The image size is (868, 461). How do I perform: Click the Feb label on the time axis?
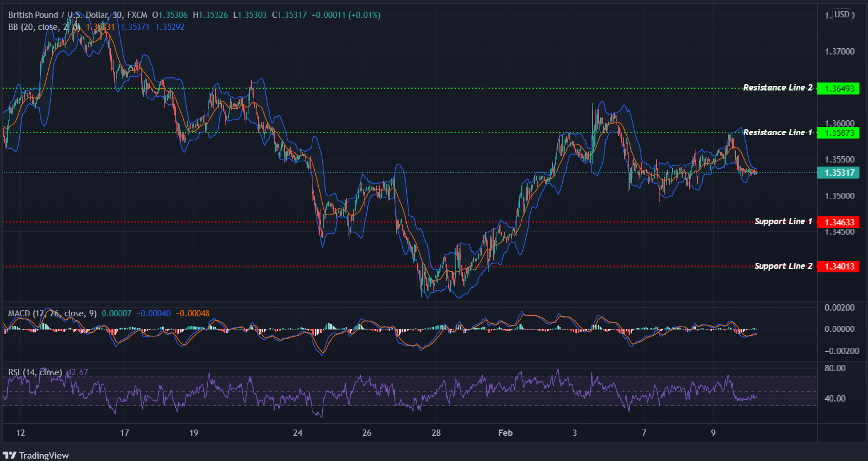[505, 433]
